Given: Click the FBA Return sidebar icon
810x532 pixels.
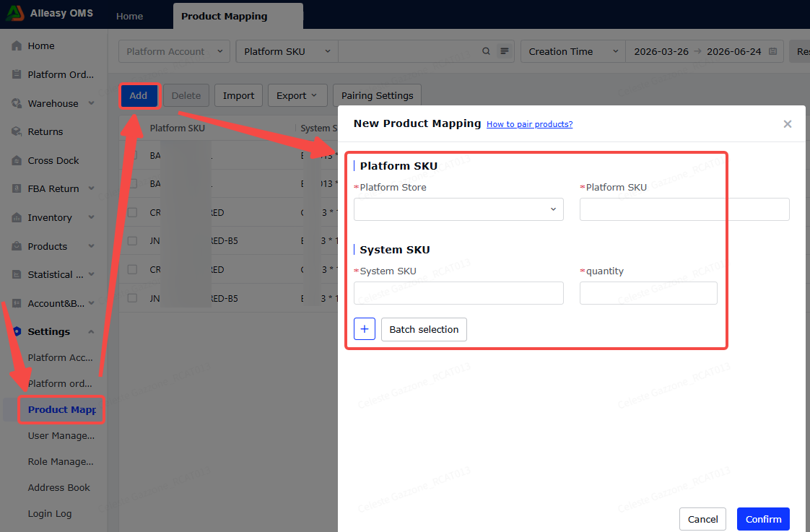Looking at the screenshot, I should tap(17, 188).
